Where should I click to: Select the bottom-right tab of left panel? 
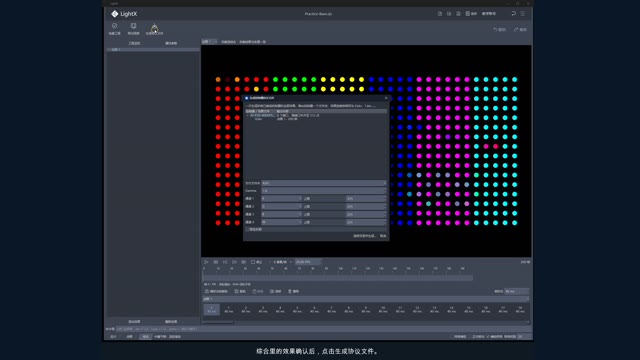171,322
